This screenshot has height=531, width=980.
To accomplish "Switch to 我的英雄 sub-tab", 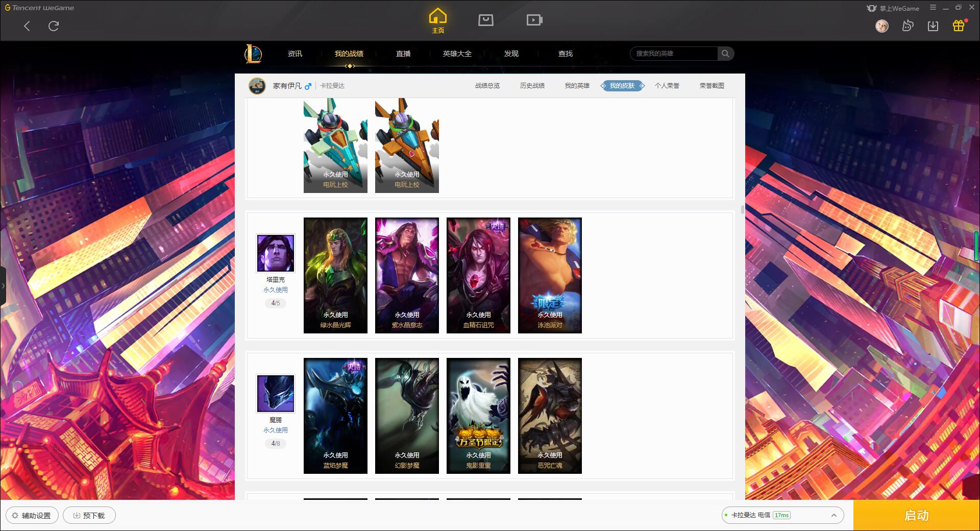I will pyautogui.click(x=577, y=86).
